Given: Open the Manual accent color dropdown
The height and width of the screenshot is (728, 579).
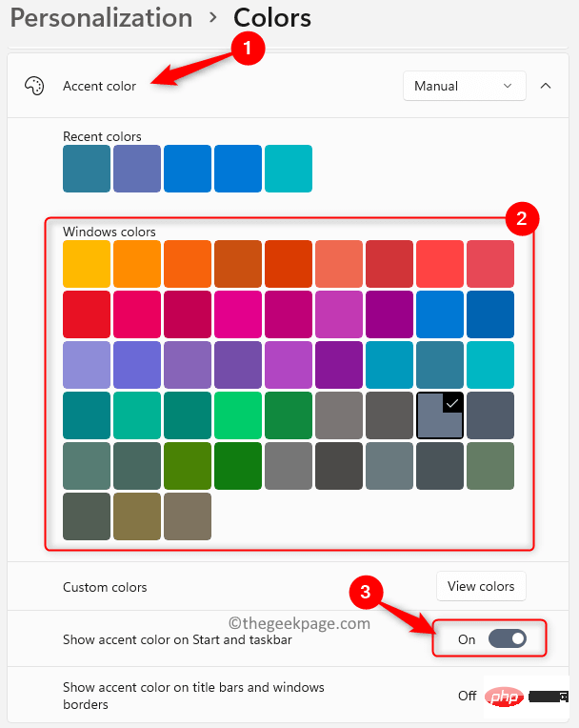Looking at the screenshot, I should pyautogui.click(x=464, y=86).
